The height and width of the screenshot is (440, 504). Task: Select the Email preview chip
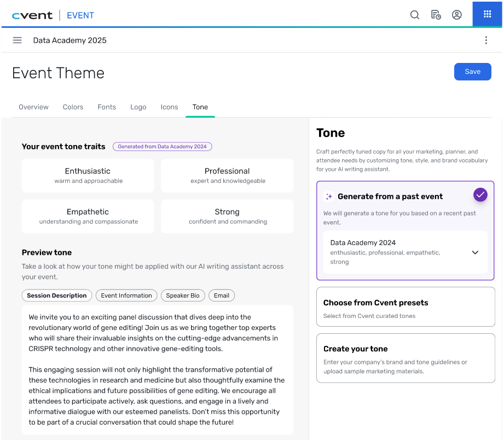coord(222,296)
